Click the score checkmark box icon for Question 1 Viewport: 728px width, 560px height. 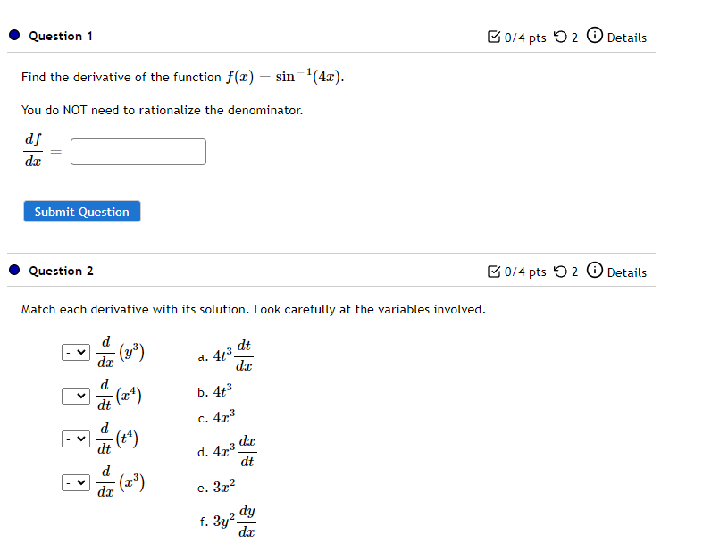coord(494,37)
